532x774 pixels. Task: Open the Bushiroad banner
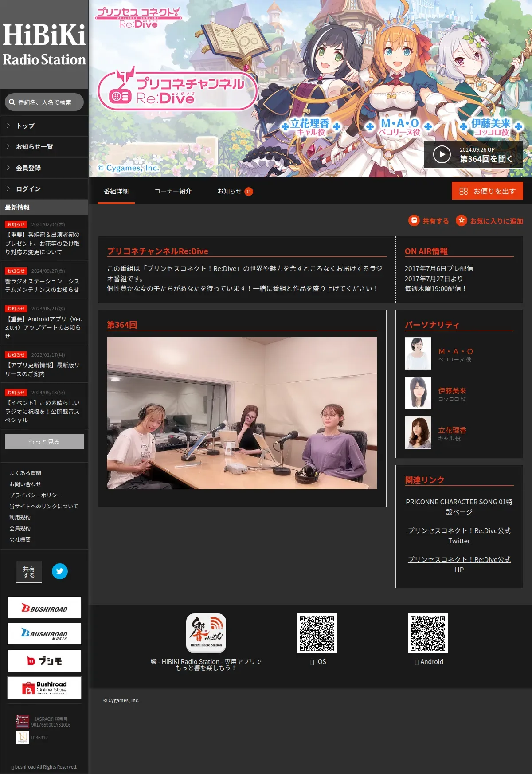[x=44, y=607]
